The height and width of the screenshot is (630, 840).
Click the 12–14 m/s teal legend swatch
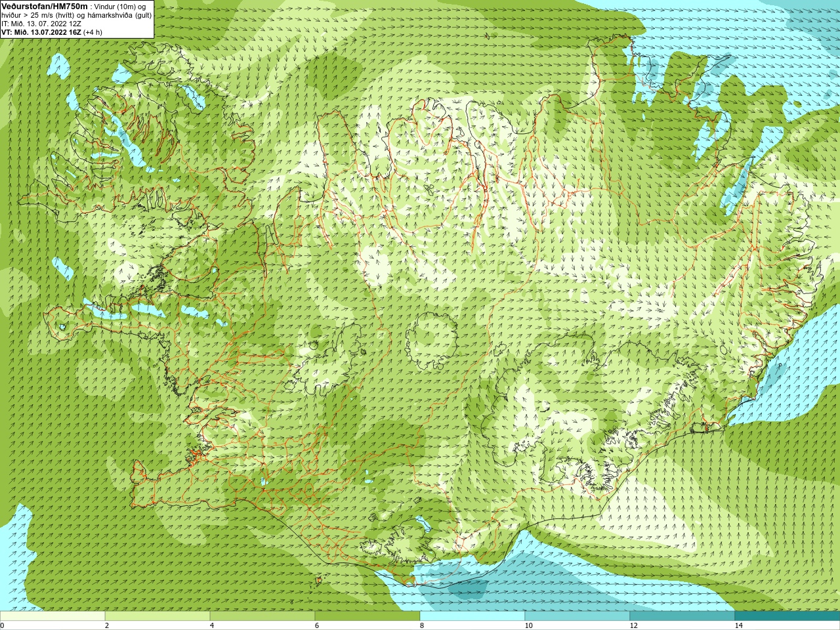[682, 616]
